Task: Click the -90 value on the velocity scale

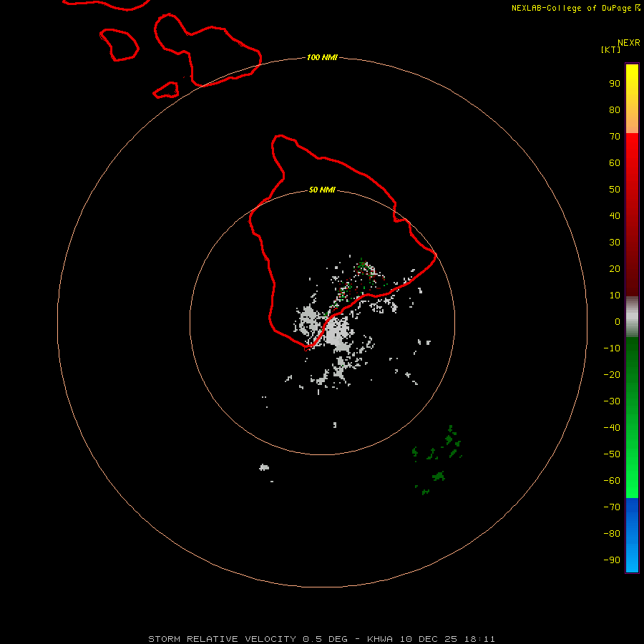Action: (612, 560)
